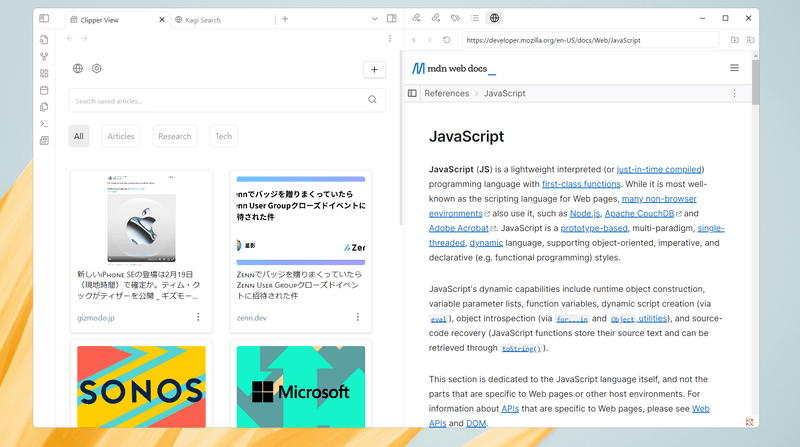Open the MDN hamburger menu
This screenshot has height=447, width=800.
[734, 68]
